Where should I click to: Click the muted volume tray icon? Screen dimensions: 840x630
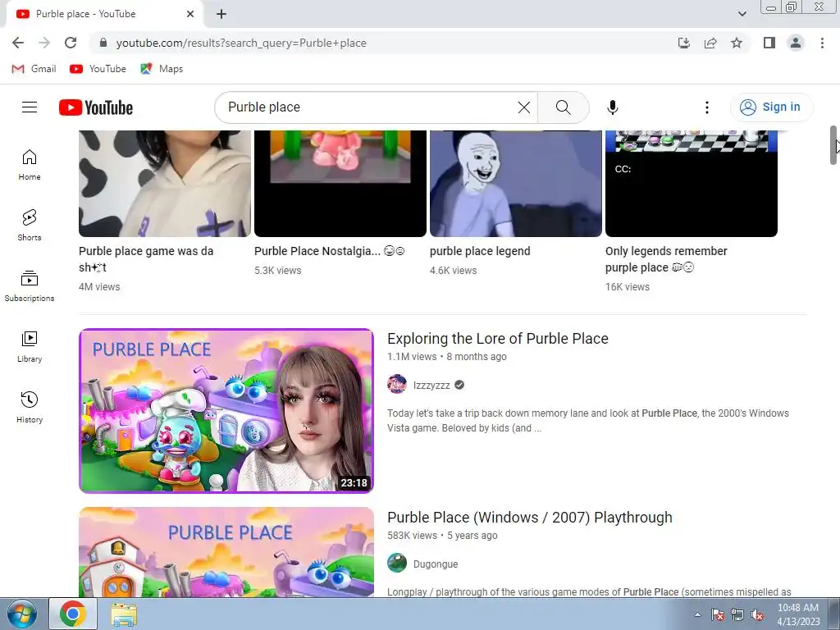[x=757, y=615]
